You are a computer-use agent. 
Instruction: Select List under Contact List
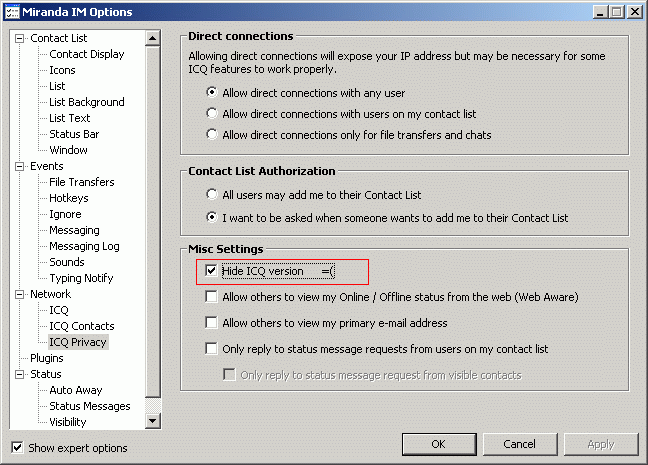[57, 86]
